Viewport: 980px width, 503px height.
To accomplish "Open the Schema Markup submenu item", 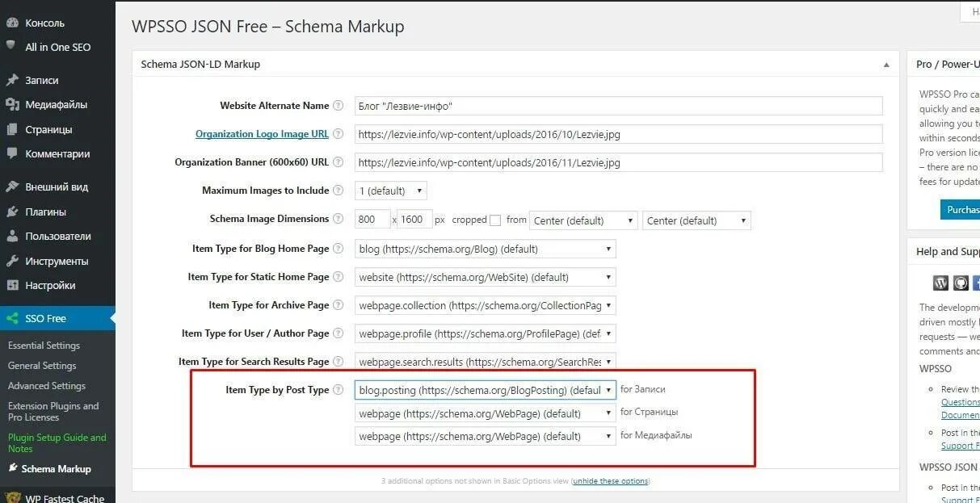I will tap(56, 469).
